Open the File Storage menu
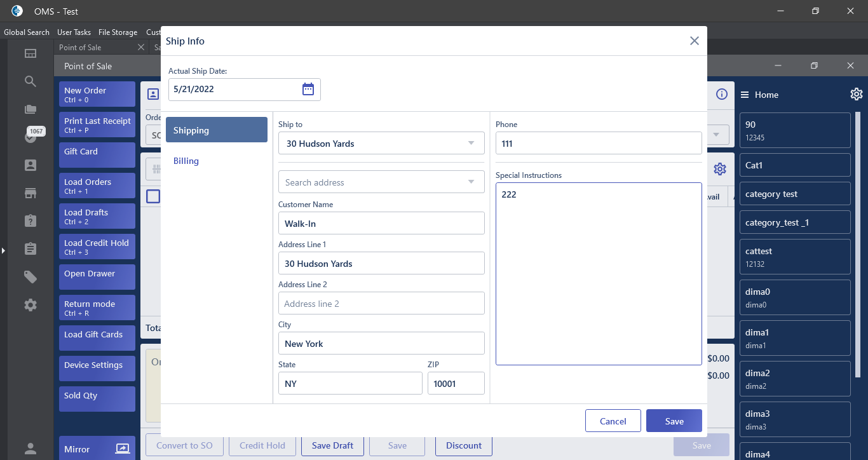Viewport: 868px width, 460px height. tap(118, 32)
